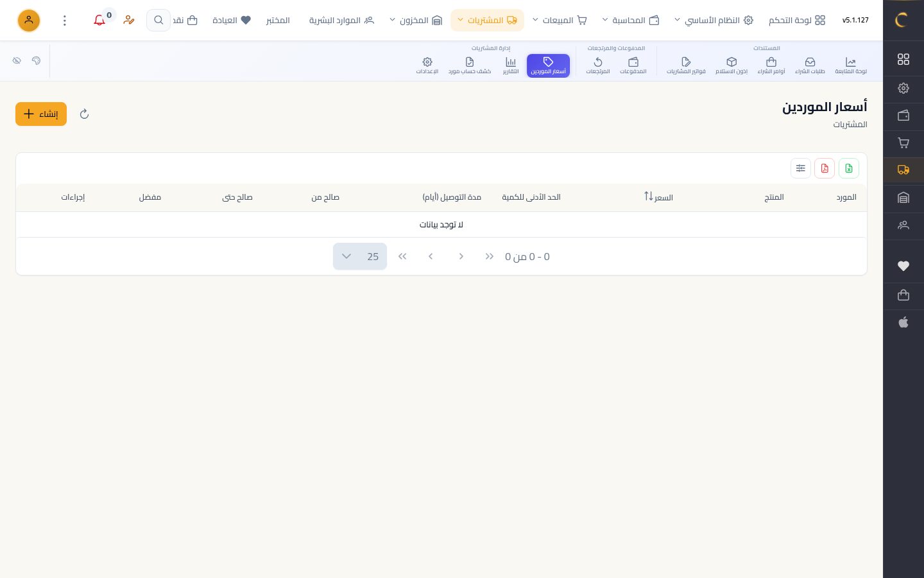Open التقارير reports in the ribbon
This screenshot has height=578, width=924.
(x=511, y=66)
